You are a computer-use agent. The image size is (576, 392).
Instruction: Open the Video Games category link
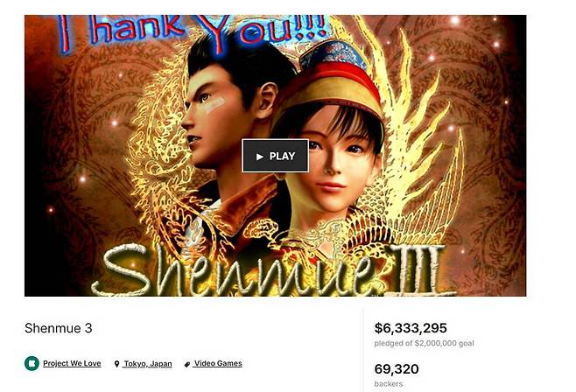(x=218, y=363)
